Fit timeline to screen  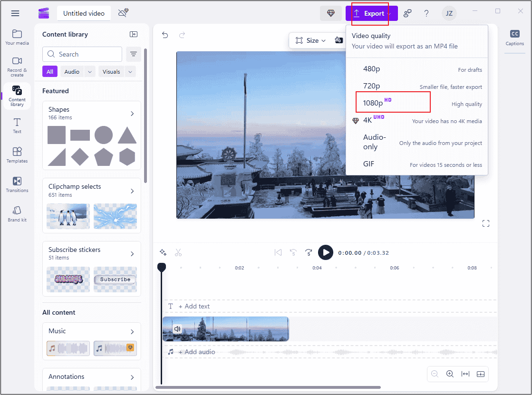point(465,374)
